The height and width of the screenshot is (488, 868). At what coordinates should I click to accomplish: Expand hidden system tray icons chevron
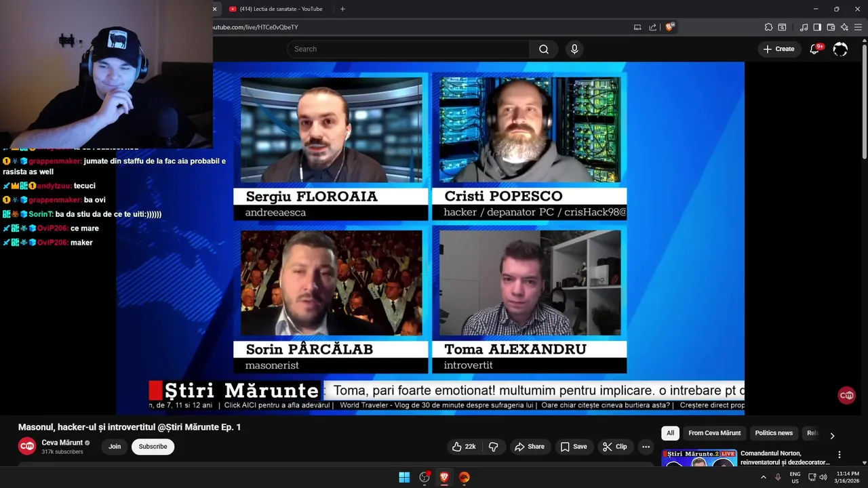point(764,477)
